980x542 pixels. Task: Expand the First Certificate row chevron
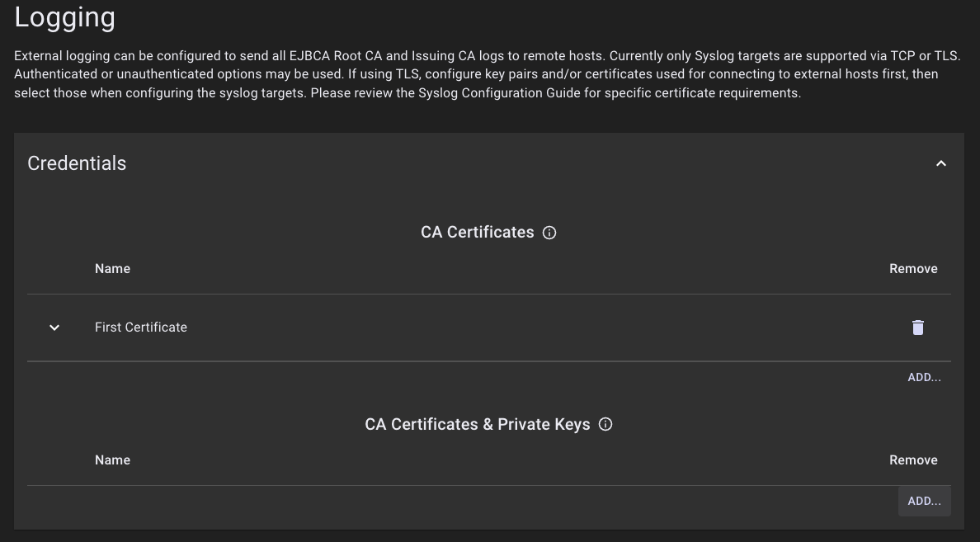tap(54, 328)
